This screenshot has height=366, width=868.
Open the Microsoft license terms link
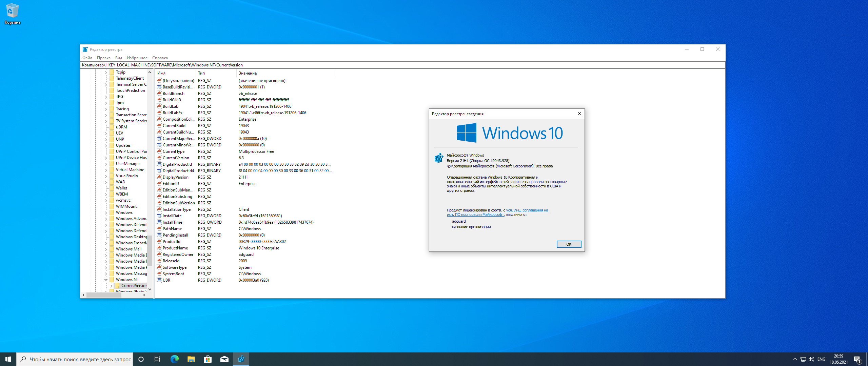point(527,210)
